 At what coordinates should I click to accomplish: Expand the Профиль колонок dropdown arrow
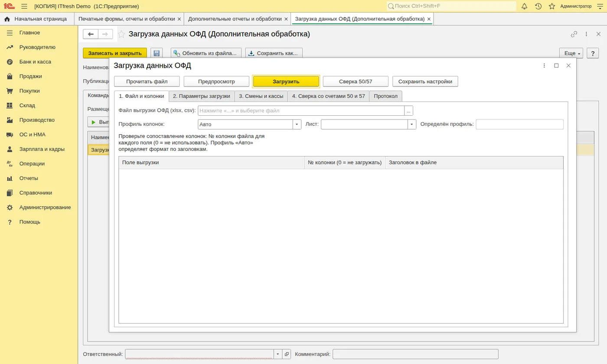pos(297,124)
